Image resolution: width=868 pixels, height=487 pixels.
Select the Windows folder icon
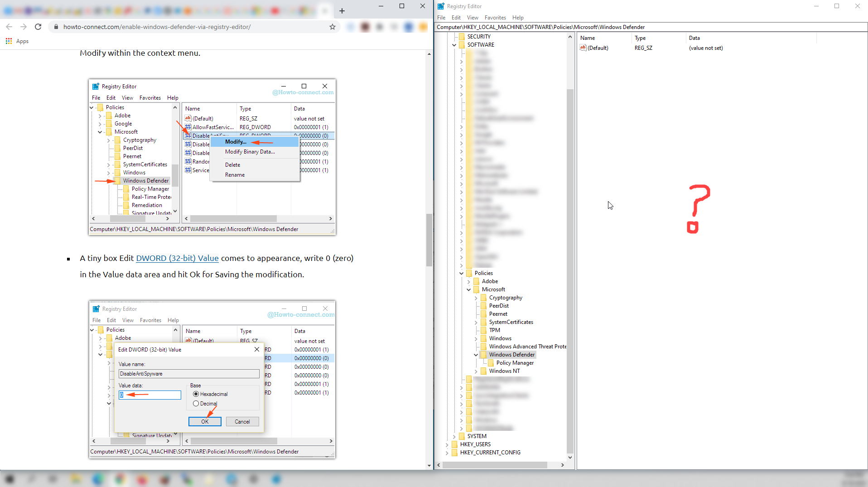click(483, 338)
